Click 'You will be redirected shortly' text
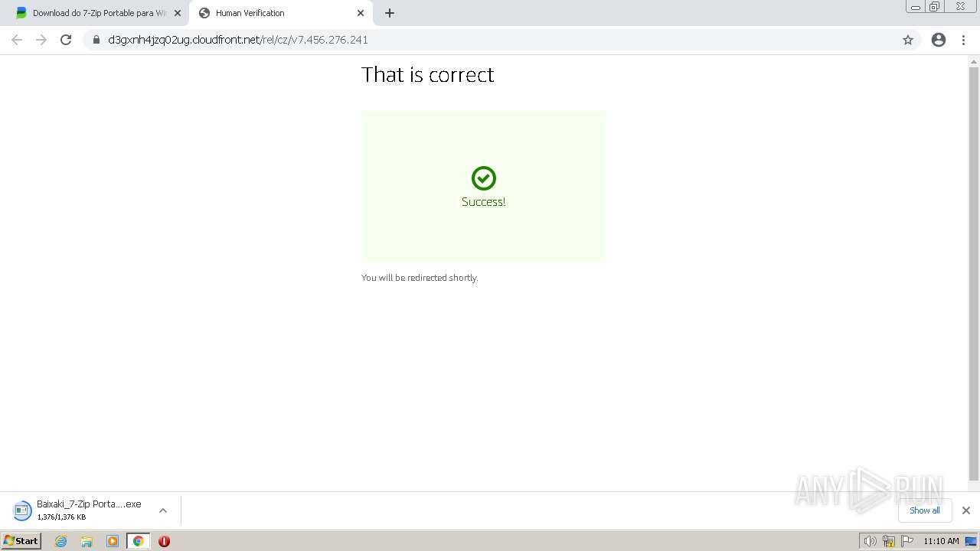 coord(420,278)
